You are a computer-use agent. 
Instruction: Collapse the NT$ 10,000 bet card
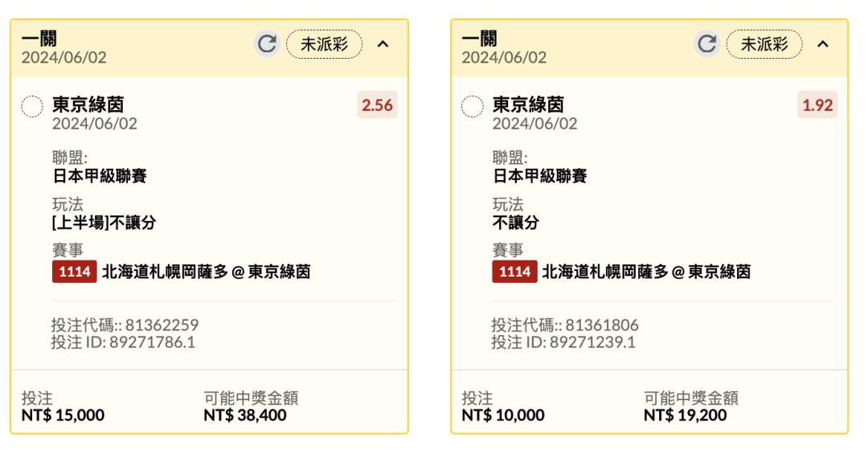(822, 44)
